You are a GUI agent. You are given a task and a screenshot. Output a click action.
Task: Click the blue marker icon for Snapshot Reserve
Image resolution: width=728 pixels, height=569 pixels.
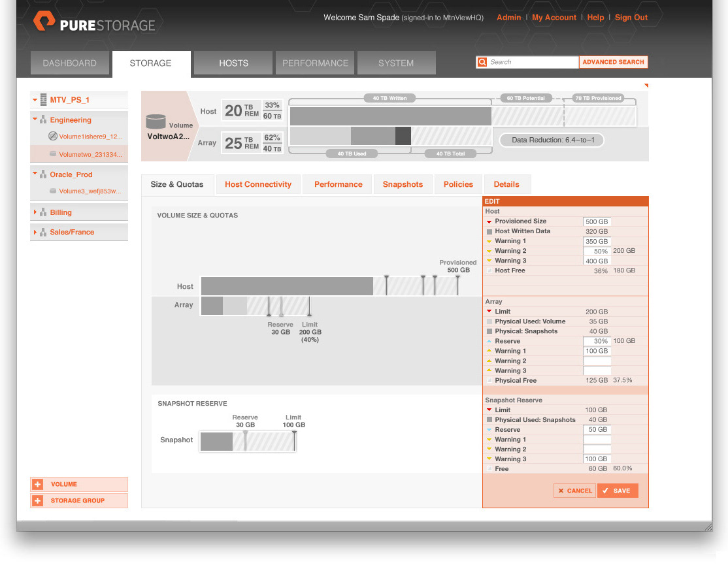(x=489, y=430)
